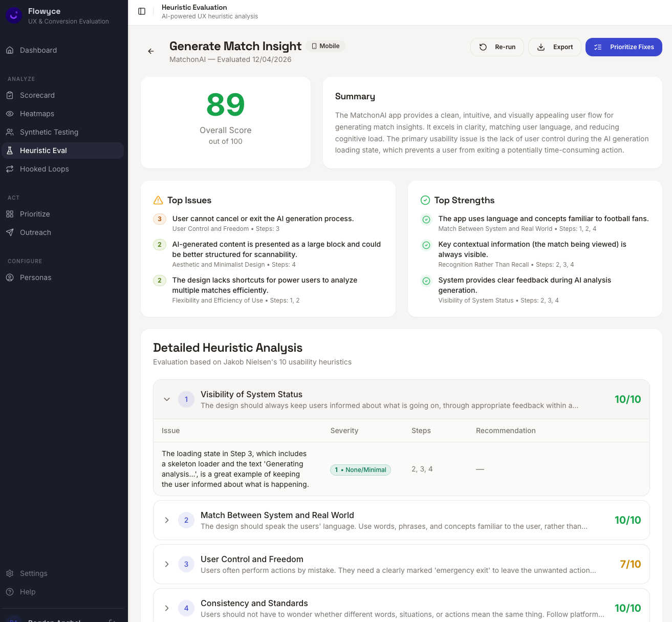Click the Help question-mark icon
Screen dimensions: 672x622
pos(10,592)
